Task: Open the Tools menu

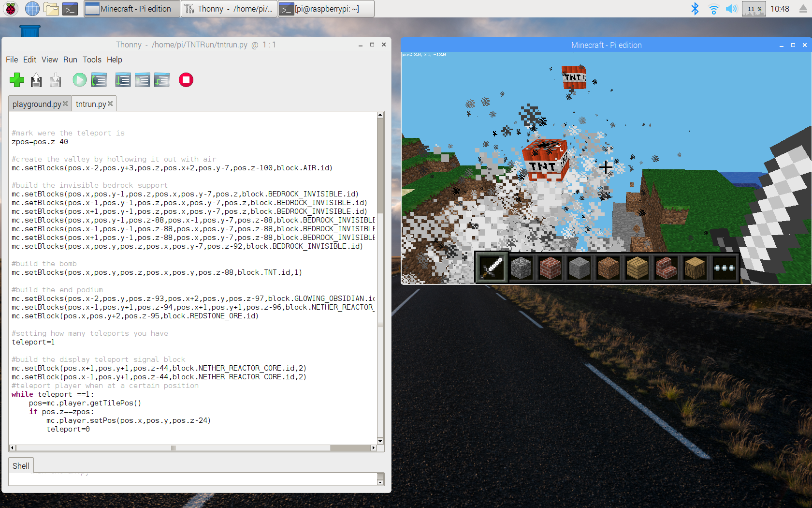Action: 92,60
